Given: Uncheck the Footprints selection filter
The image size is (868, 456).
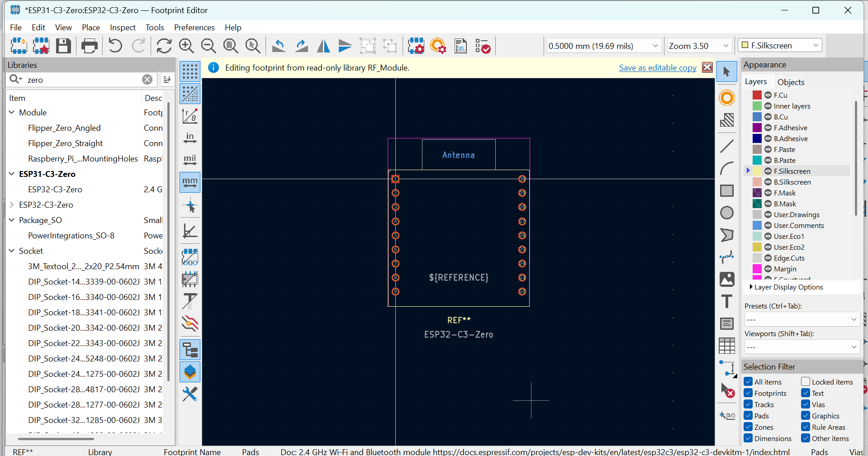Looking at the screenshot, I should point(749,393).
